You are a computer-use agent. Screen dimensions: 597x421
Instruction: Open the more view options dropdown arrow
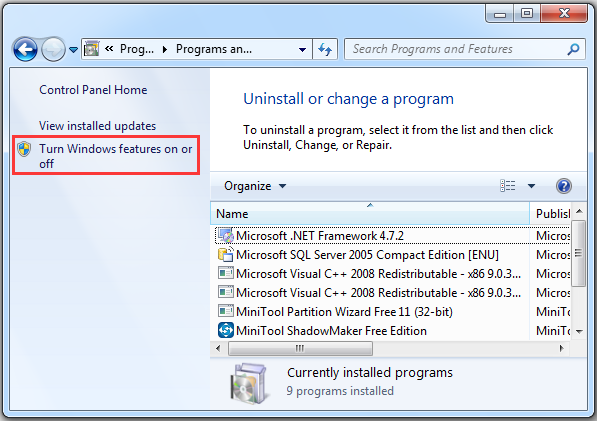531,186
